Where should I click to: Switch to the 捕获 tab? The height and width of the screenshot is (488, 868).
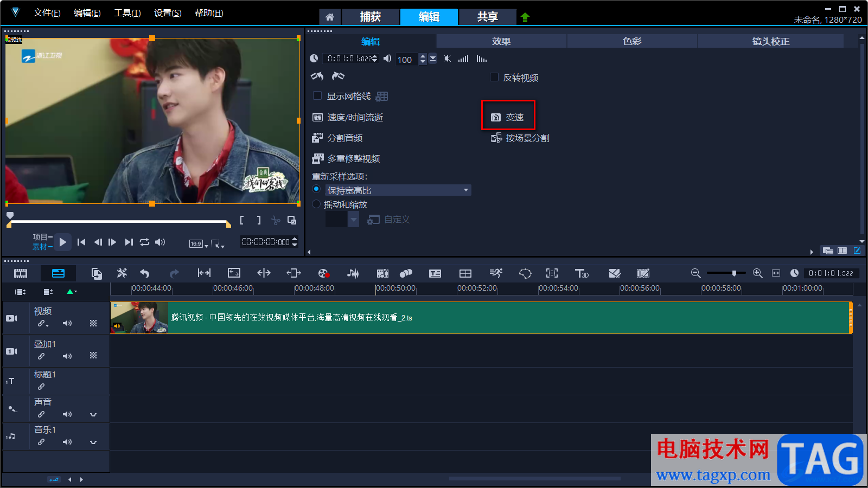pos(371,17)
